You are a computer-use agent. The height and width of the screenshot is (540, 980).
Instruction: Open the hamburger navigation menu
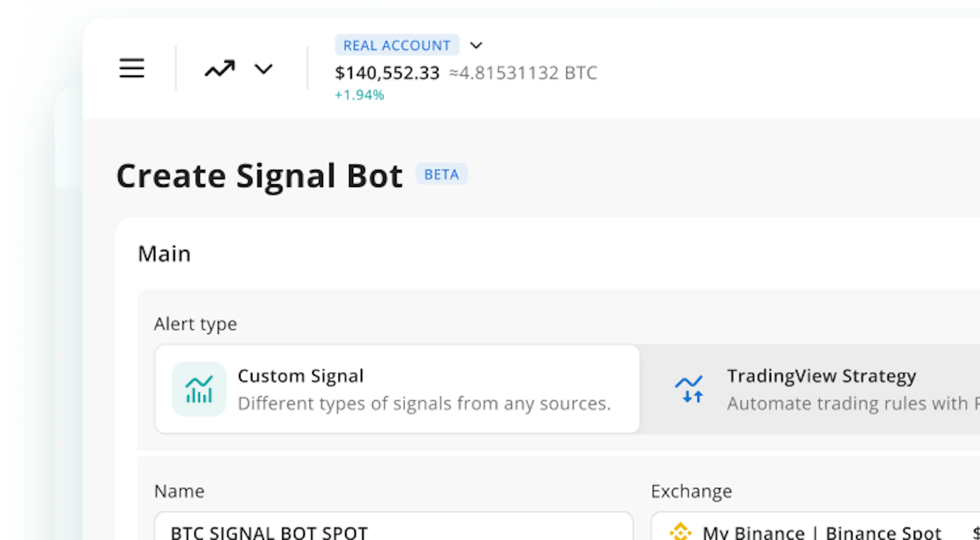pos(132,68)
